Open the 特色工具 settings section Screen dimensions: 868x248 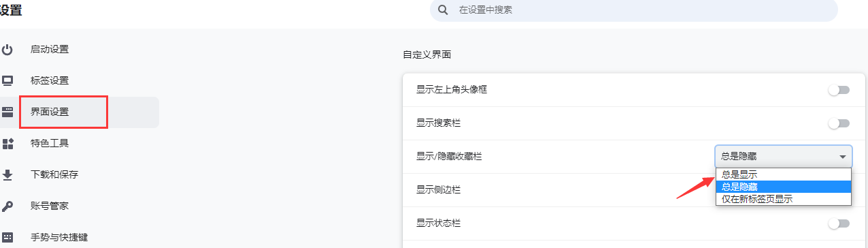click(50, 143)
